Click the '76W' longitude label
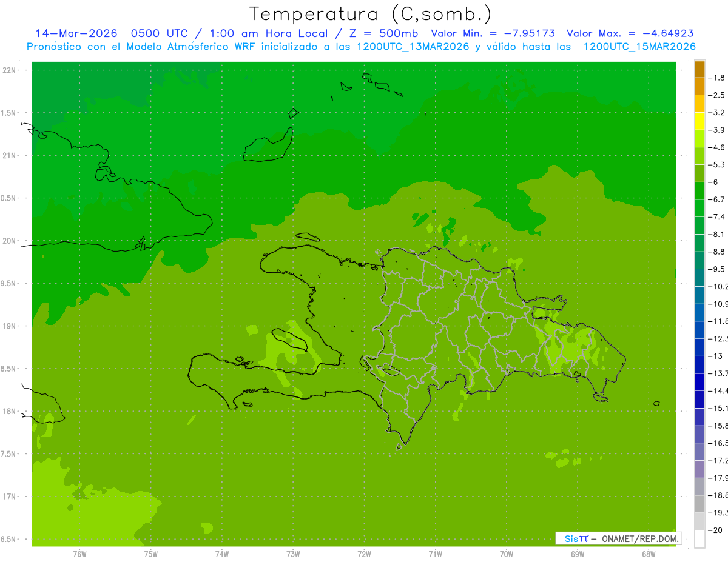This screenshot has width=728, height=562. click(79, 554)
